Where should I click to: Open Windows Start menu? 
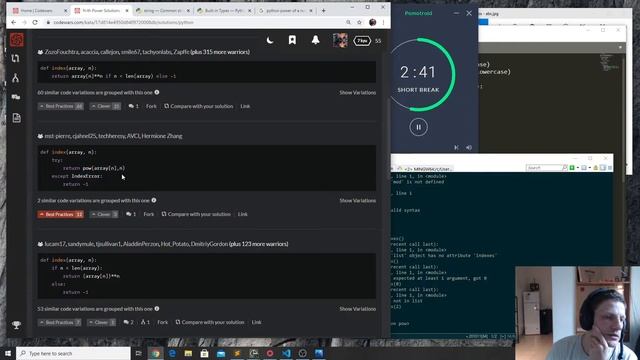8,353
